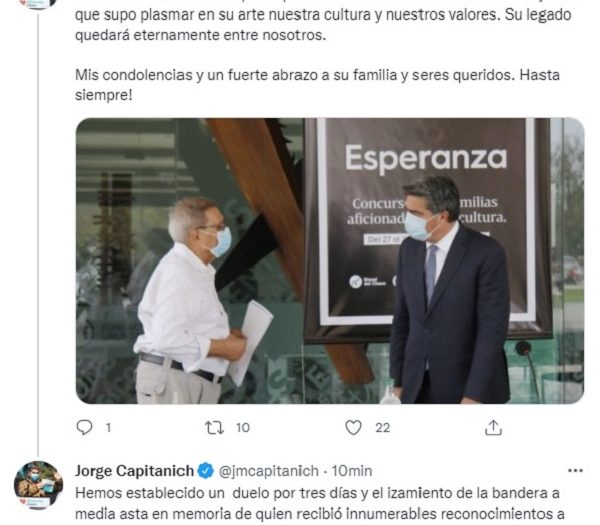
Task: Click the share upload icon
Action: click(493, 427)
